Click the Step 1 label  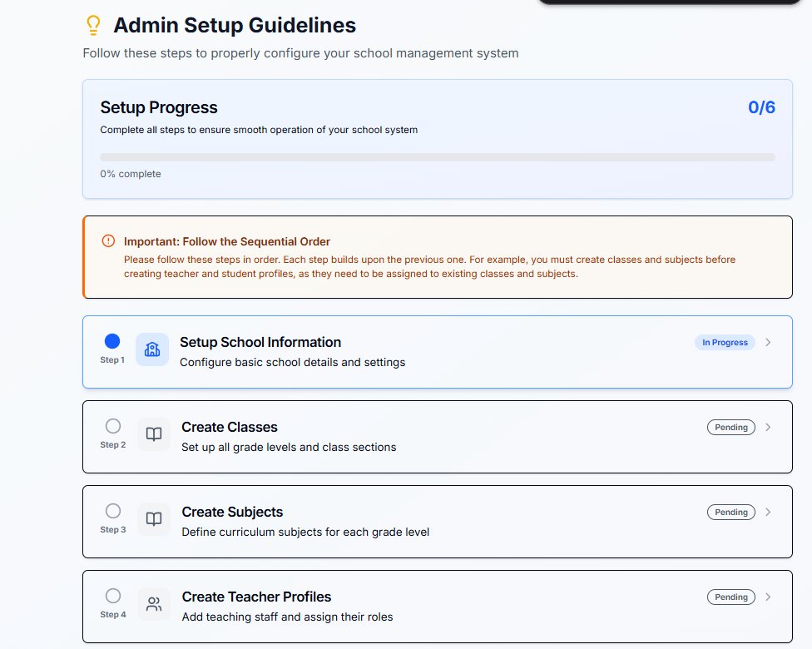click(x=112, y=360)
